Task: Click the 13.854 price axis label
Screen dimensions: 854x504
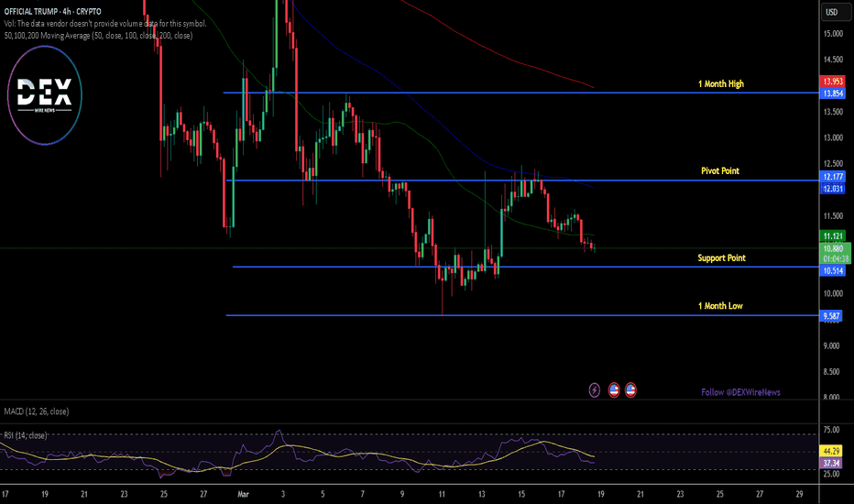Action: [832, 93]
